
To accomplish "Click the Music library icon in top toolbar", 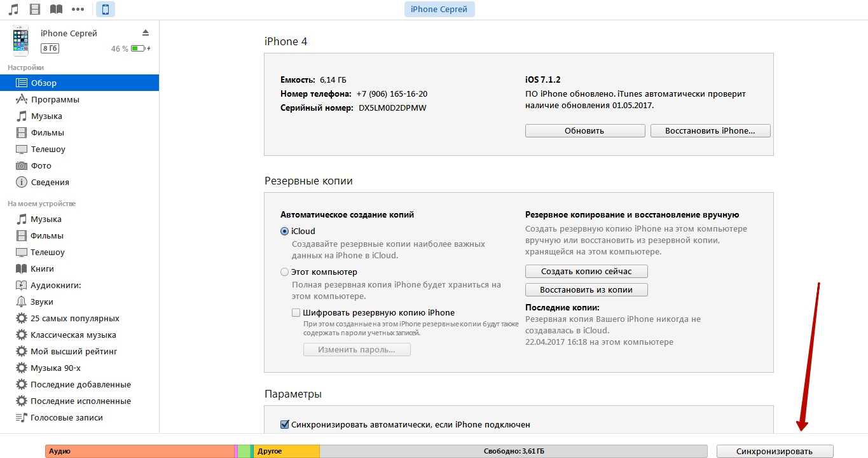I will (13, 9).
